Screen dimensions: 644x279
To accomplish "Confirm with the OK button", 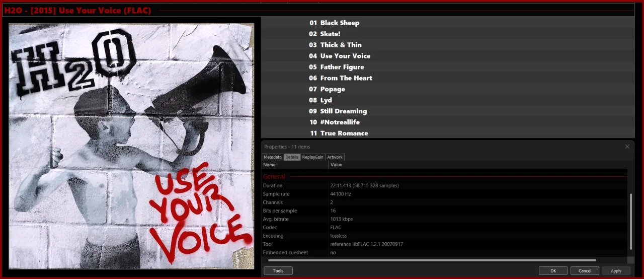I will point(553,270).
